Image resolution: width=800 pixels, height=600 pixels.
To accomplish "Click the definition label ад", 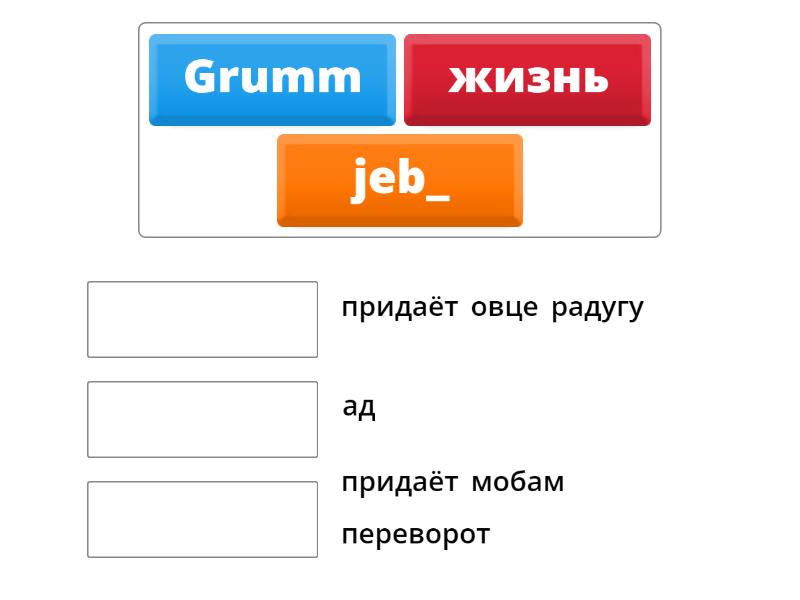I will point(359,408).
